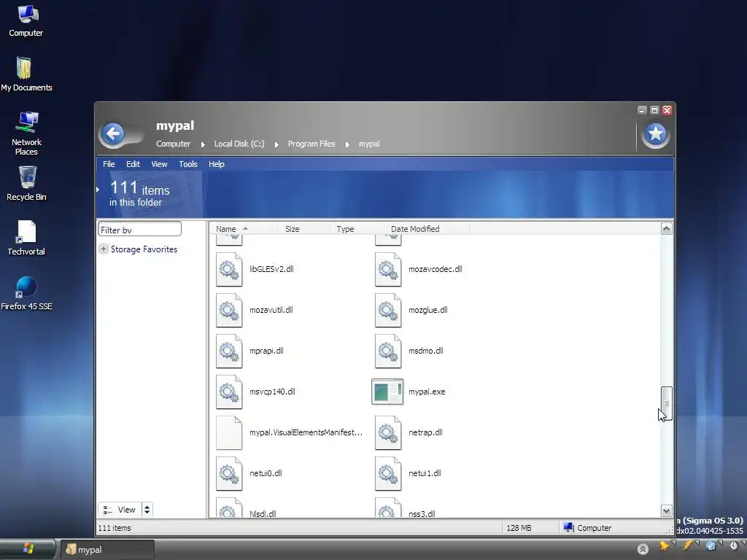This screenshot has width=747, height=560.
Task: Click the Filter by input field
Action: point(139,230)
